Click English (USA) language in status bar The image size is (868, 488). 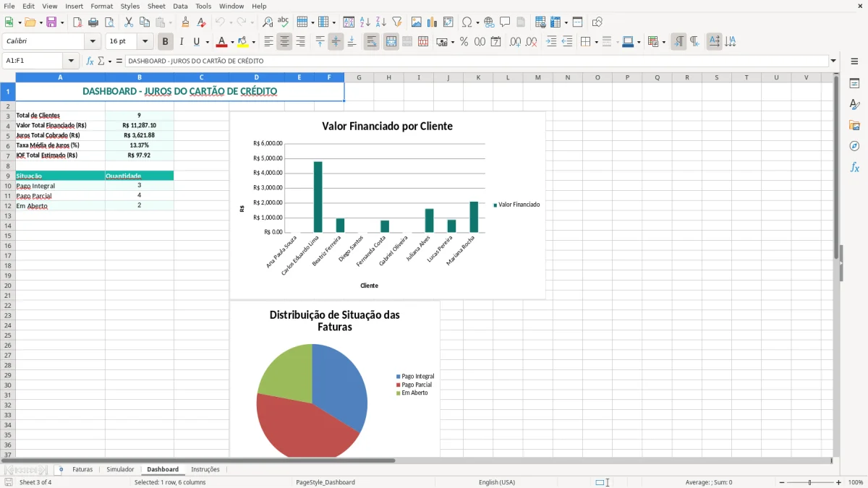pyautogui.click(x=497, y=482)
